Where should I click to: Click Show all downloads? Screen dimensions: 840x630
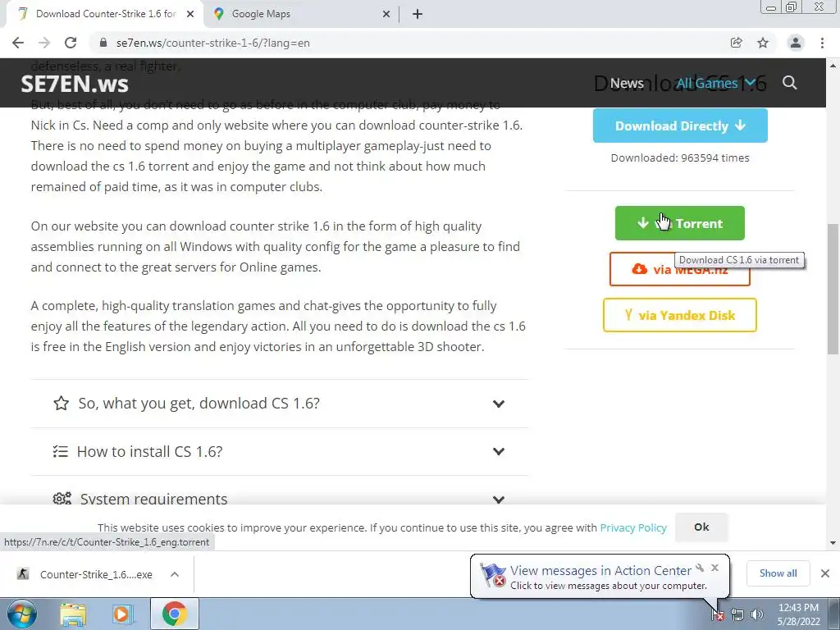pyautogui.click(x=778, y=573)
